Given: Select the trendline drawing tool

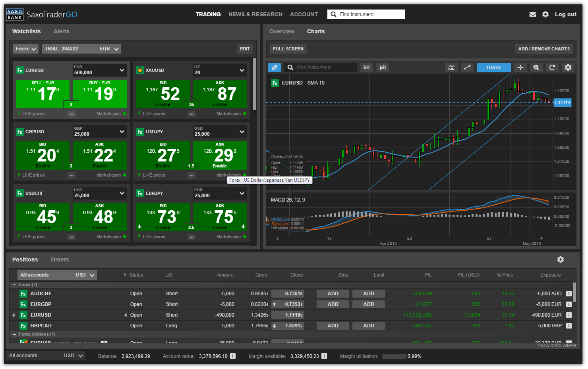Looking at the screenshot, I should pos(467,67).
